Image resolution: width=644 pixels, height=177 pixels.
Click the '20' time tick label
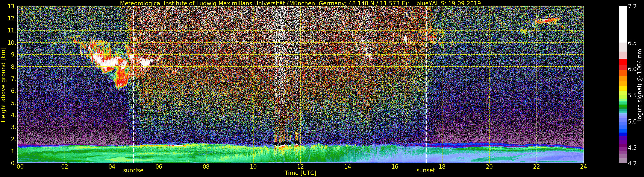[489, 166]
